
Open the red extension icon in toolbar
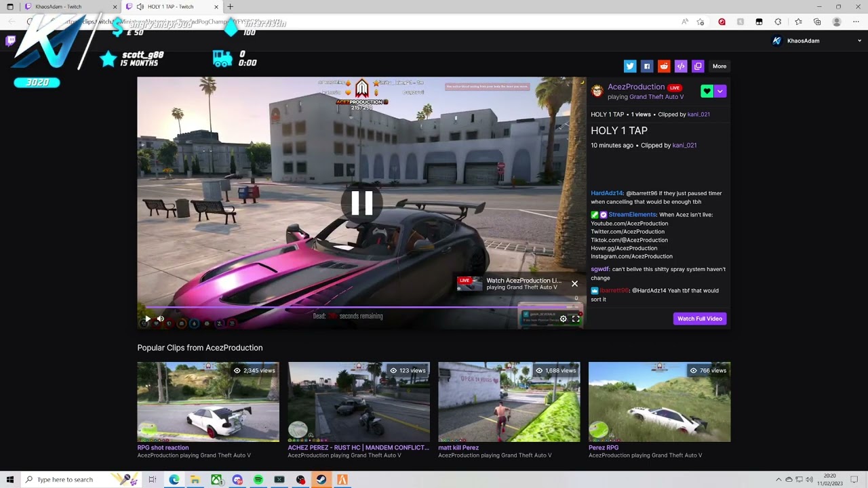722,22
